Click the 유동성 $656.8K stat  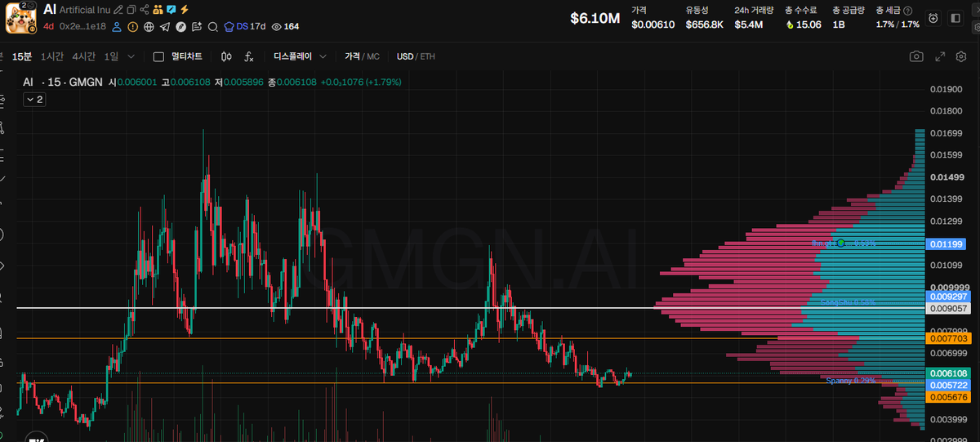[704, 17]
